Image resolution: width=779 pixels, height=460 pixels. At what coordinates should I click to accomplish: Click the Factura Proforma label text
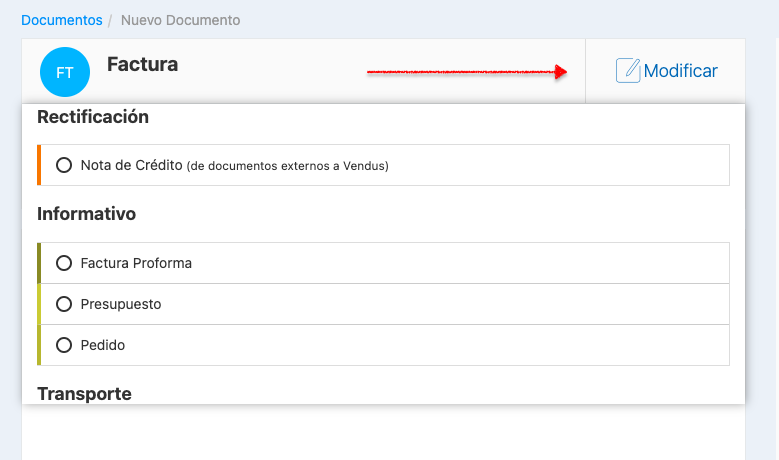coord(136,263)
